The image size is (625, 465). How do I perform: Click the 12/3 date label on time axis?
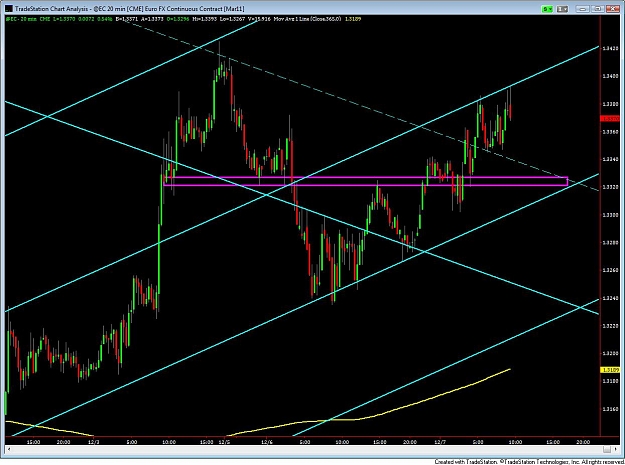(x=93, y=442)
